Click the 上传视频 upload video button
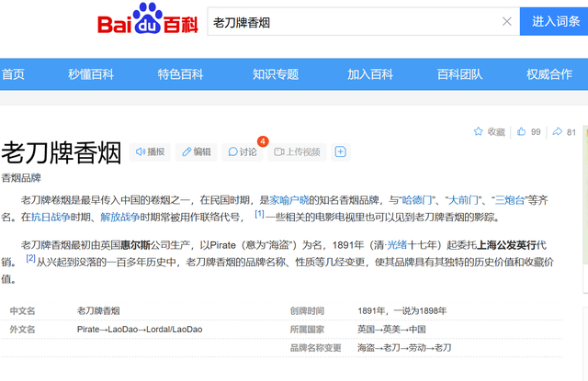The width and height of the screenshot is (588, 381). point(295,151)
